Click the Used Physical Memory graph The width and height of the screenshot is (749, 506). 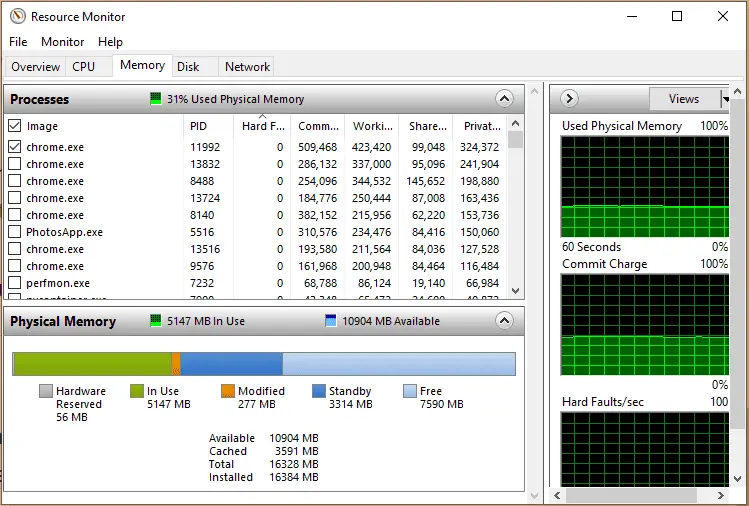coord(645,187)
